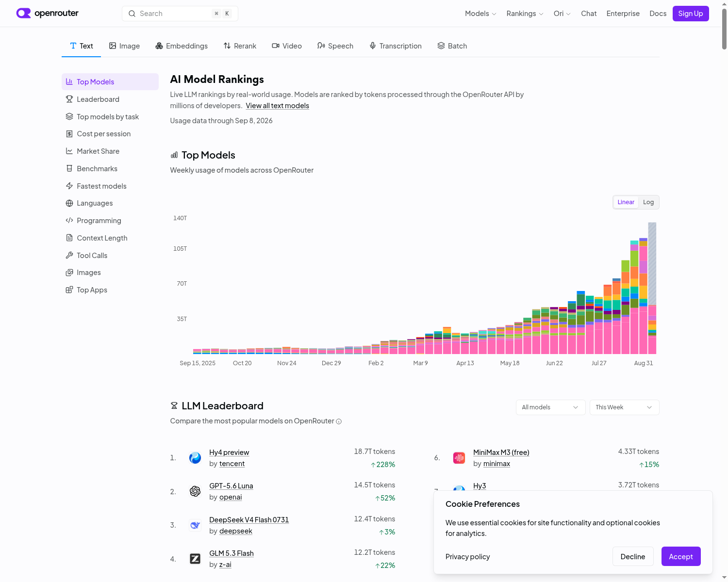
Task: Open the Batch tab
Action: [452, 46]
